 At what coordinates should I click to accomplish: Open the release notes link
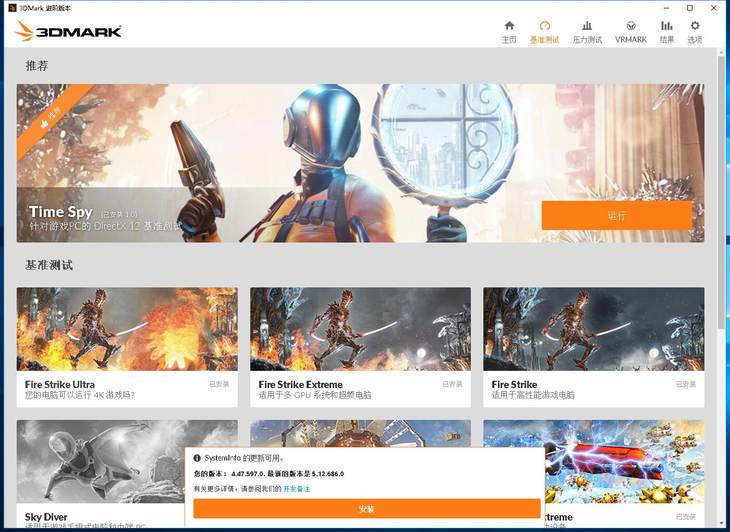(297, 489)
